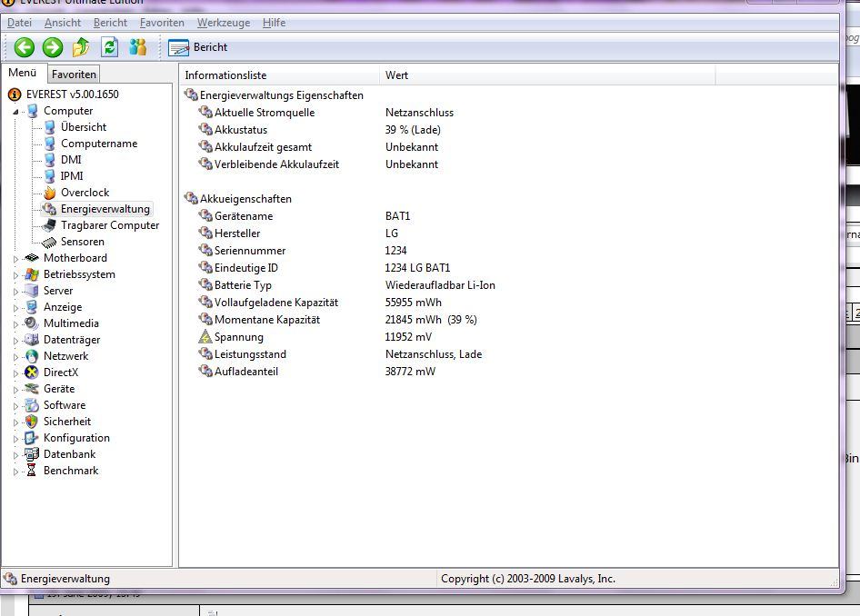The width and height of the screenshot is (860, 616).
Task: Expand the Server node
Action: [x=15, y=292]
